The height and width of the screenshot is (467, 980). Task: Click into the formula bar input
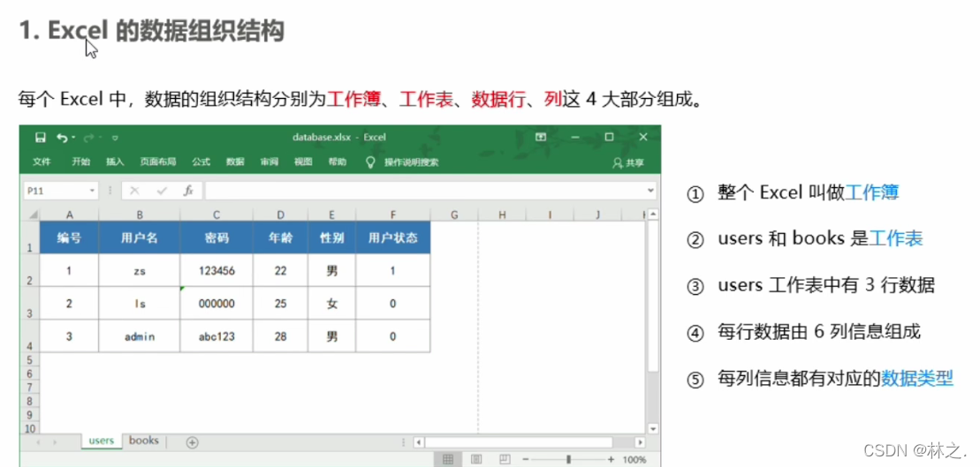425,191
